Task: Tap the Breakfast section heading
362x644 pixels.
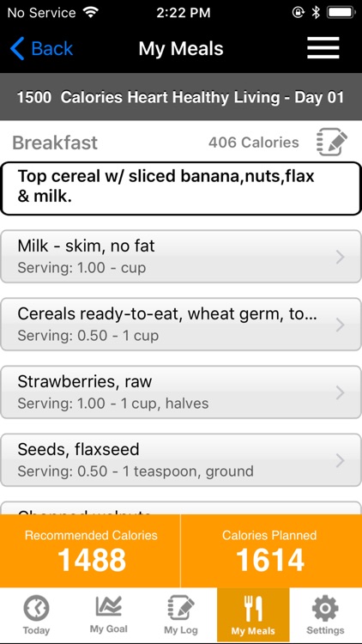Action: click(55, 143)
